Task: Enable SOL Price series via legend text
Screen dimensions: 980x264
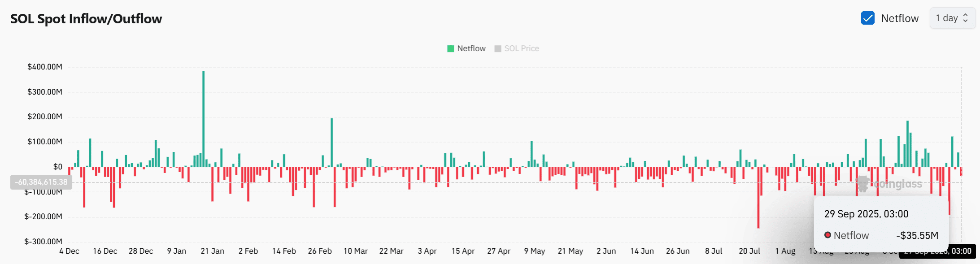Action: pyautogui.click(x=521, y=48)
